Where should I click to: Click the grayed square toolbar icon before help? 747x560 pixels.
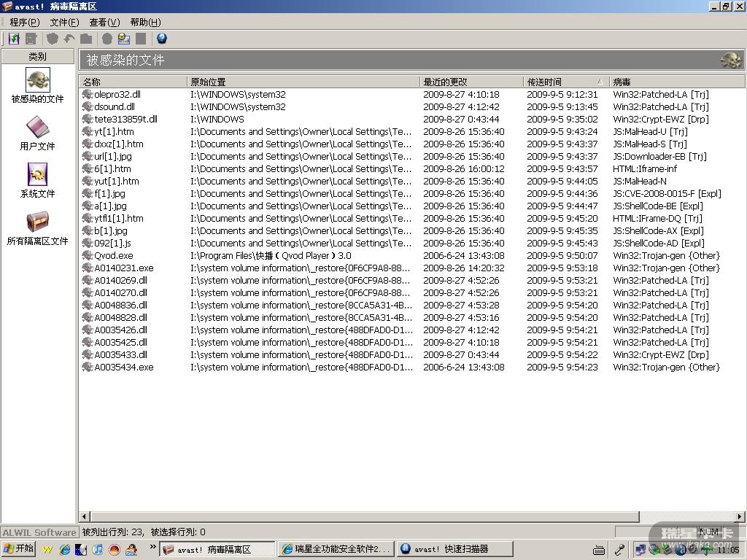[x=141, y=39]
